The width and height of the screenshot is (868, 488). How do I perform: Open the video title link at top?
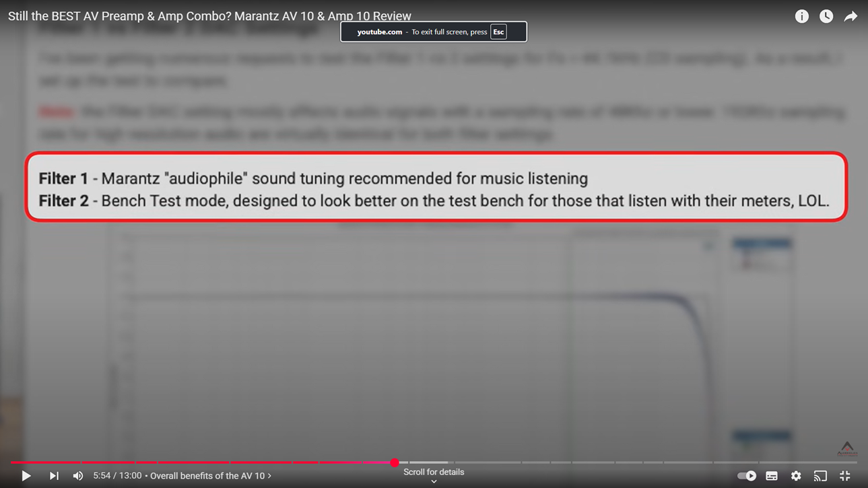(x=209, y=16)
